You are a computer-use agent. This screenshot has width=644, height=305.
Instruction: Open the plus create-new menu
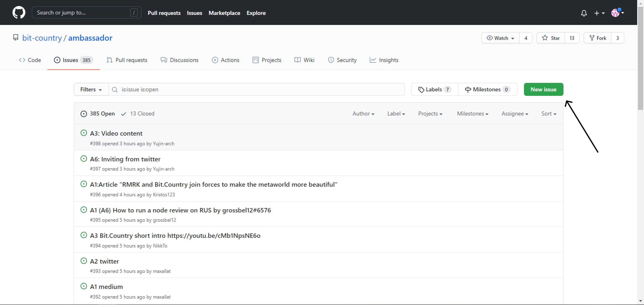pos(599,13)
